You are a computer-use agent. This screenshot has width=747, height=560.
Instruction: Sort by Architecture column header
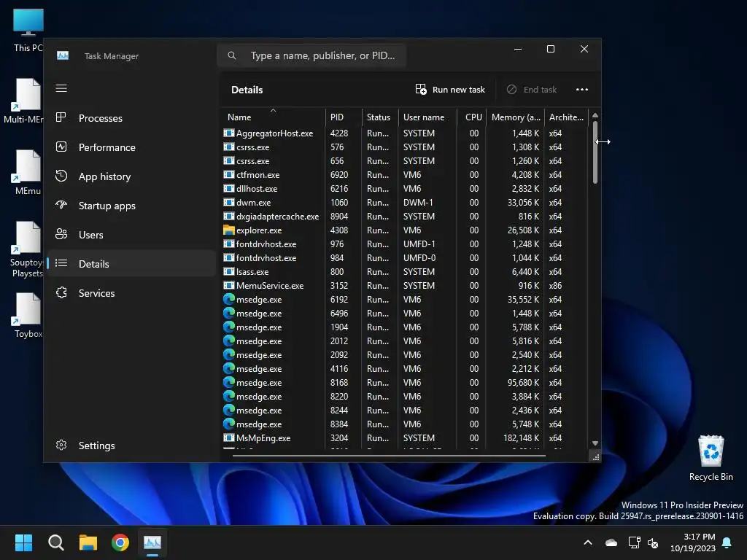pos(566,117)
